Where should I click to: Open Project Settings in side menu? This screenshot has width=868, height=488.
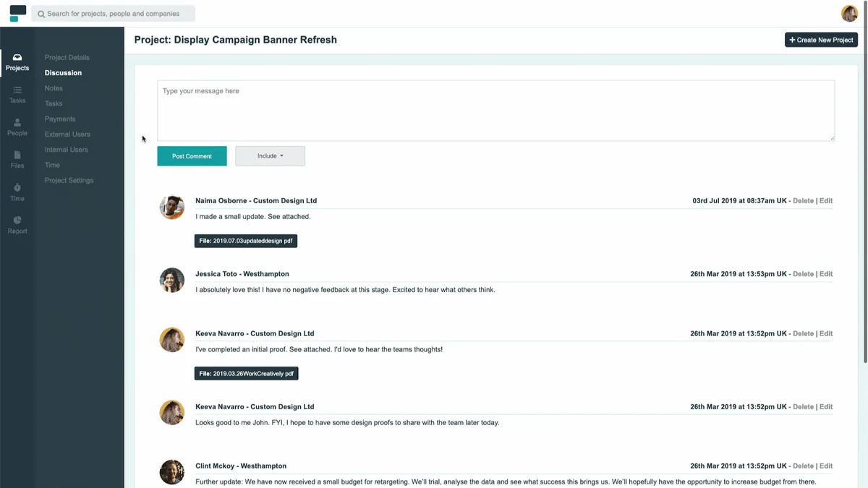point(69,180)
